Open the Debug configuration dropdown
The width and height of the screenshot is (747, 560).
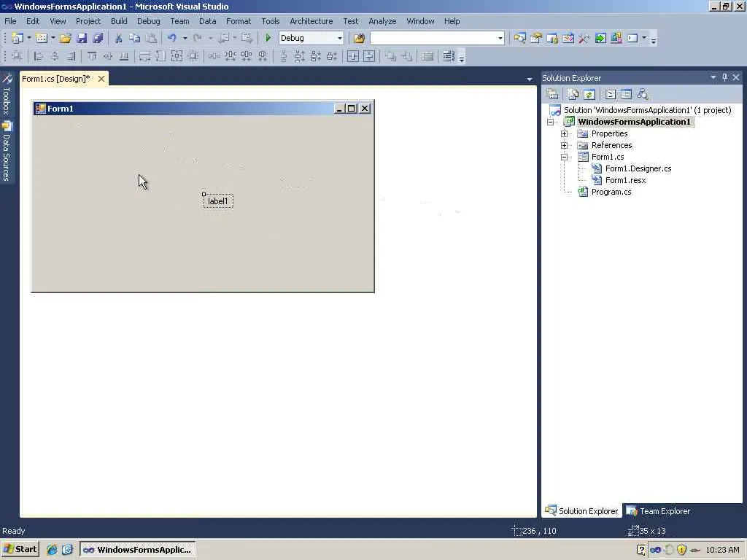click(x=340, y=38)
